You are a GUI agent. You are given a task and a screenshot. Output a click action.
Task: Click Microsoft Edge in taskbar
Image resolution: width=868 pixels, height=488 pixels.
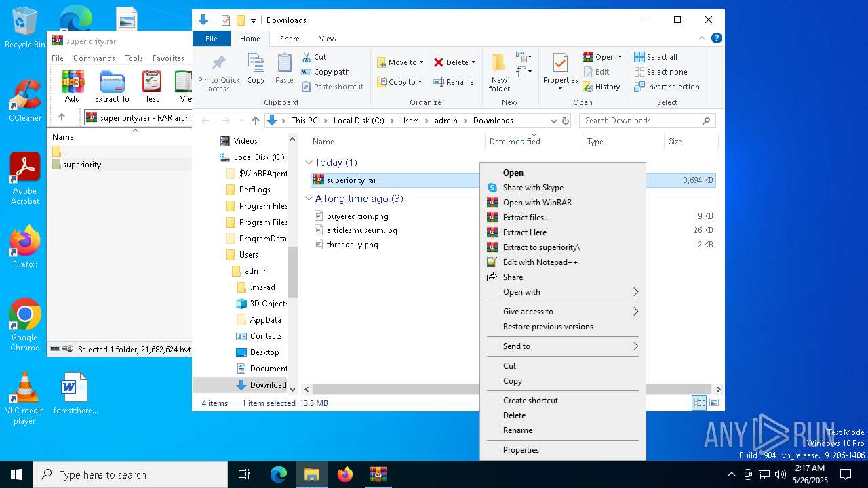tap(279, 474)
